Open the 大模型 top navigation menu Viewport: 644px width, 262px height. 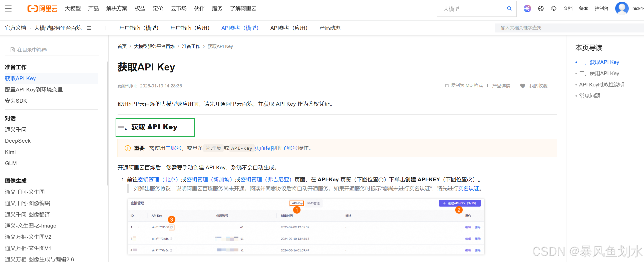pos(73,8)
